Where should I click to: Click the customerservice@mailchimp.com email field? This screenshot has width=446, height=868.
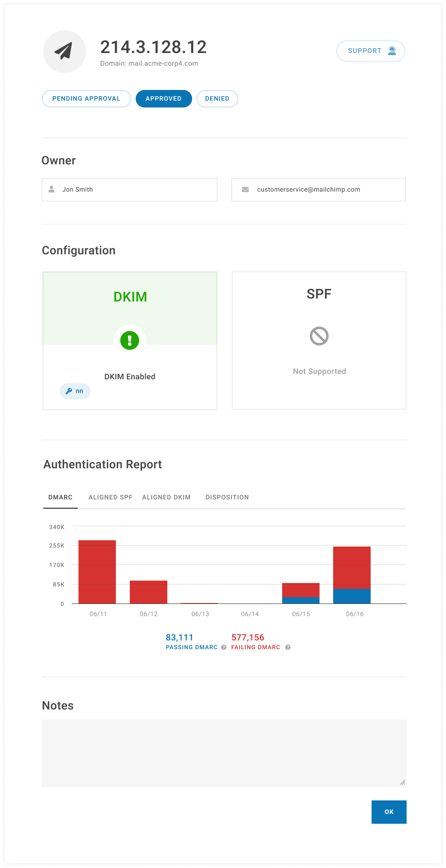pyautogui.click(x=319, y=190)
